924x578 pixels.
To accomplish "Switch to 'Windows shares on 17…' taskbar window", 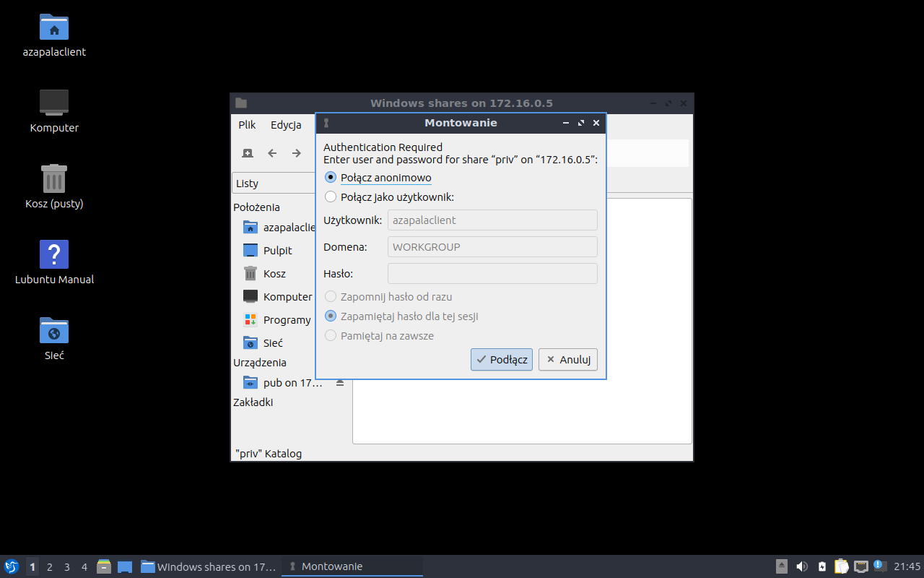I will click(x=209, y=566).
